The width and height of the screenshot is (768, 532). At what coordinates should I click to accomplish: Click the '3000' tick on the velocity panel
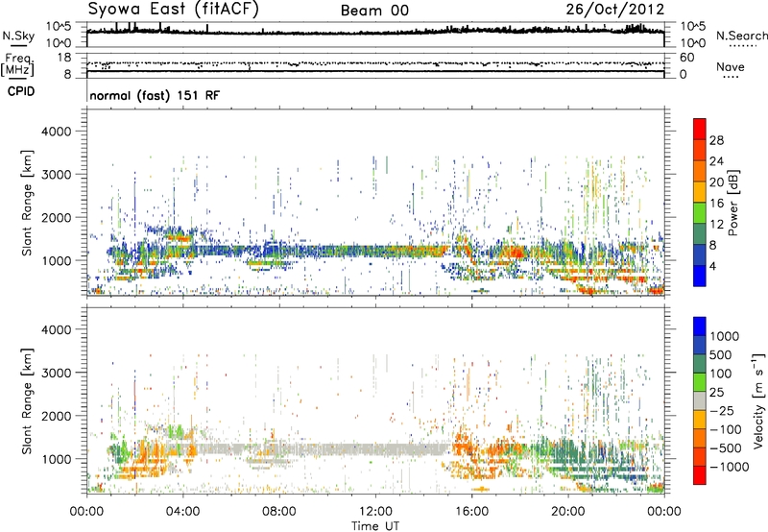pos(56,373)
